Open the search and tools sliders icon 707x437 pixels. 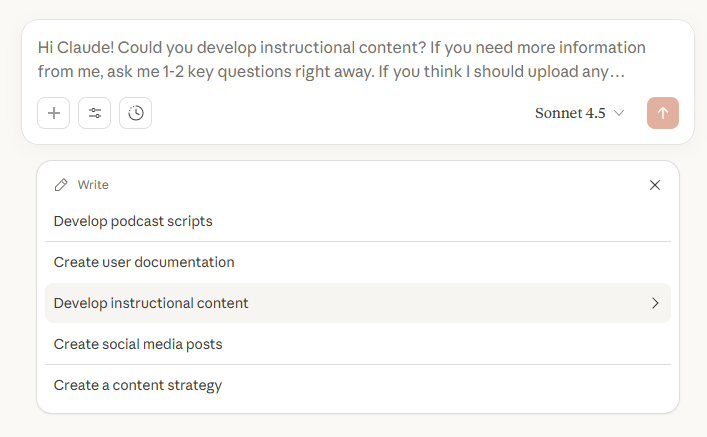coord(95,113)
